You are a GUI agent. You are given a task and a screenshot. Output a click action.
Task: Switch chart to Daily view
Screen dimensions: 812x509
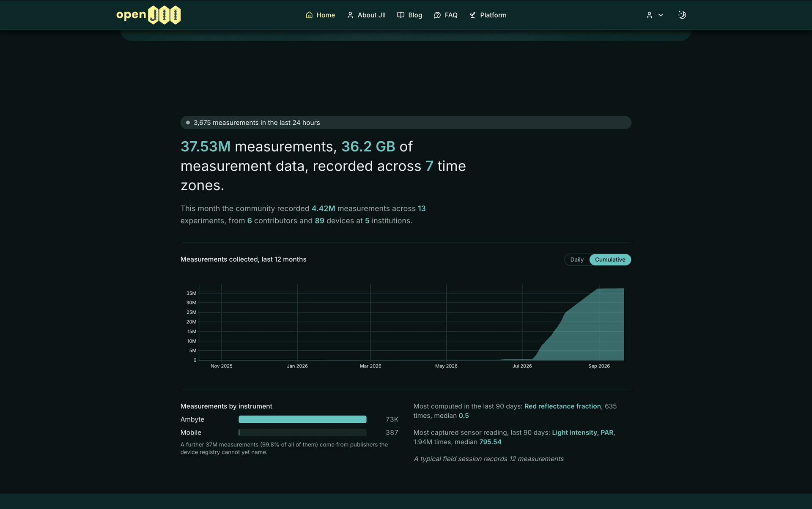pos(577,260)
